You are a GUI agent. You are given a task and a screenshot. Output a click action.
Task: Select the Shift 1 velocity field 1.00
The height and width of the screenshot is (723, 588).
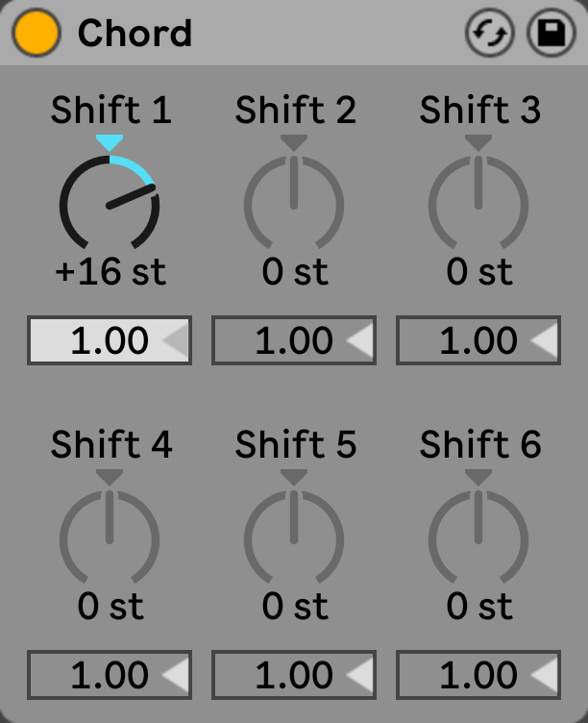point(110,340)
